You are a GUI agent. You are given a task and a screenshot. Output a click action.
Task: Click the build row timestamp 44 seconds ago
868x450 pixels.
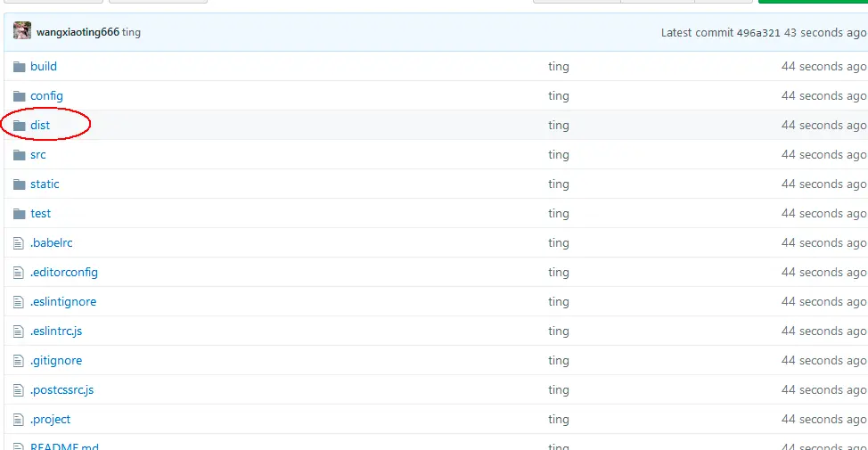pyautogui.click(x=823, y=67)
